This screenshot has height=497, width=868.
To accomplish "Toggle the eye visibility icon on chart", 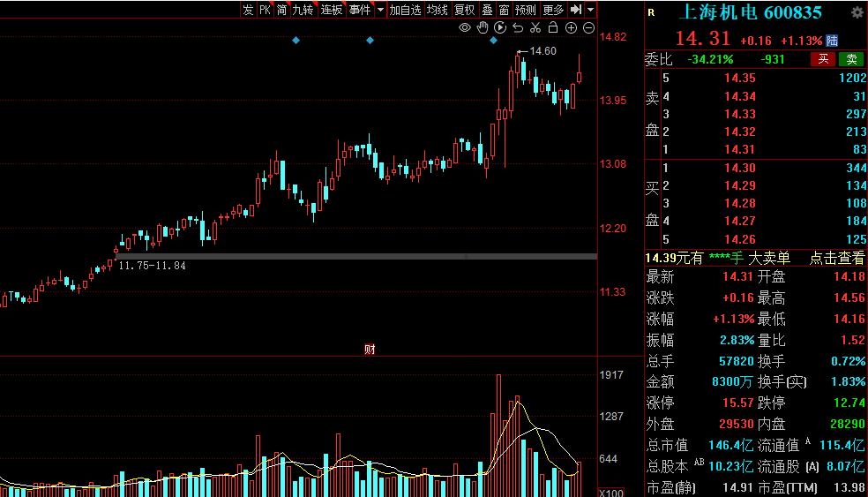I will pos(465,27).
